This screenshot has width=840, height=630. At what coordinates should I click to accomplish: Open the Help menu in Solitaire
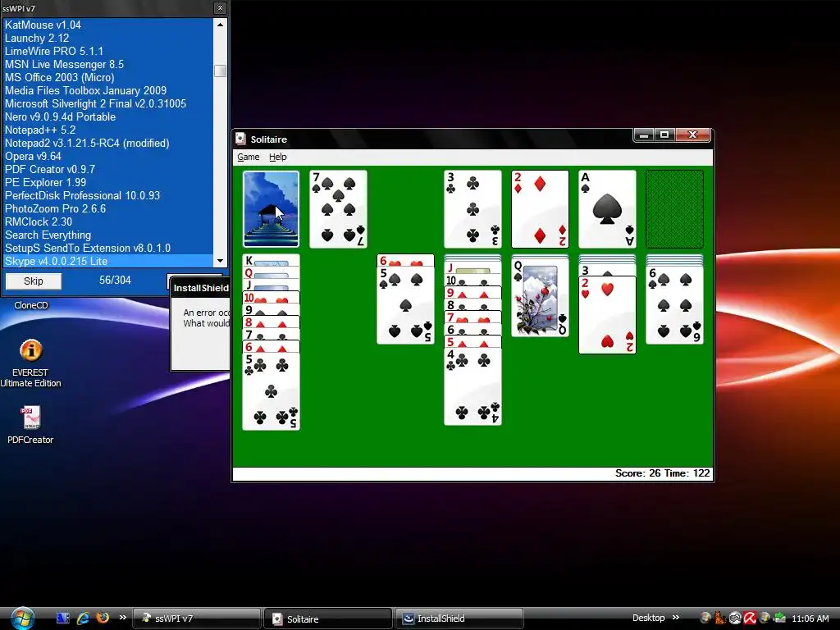pos(277,157)
